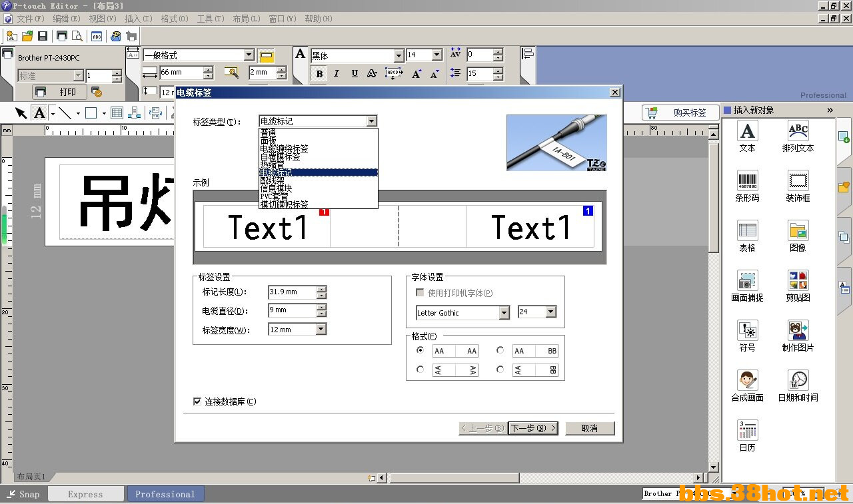
Task: Increase 标记长度 with spinner up arrow
Action: (x=322, y=288)
